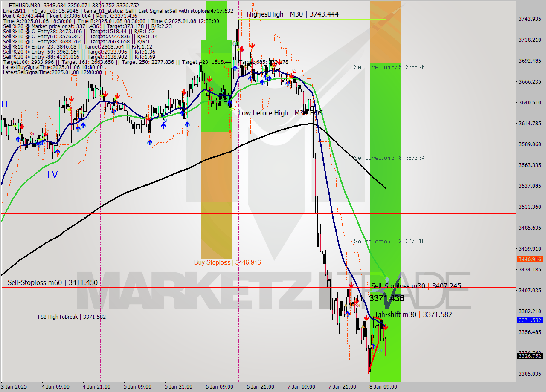546x392 pixels.
Task: Click the blue 3371.582 price tag on axis
Action: click(x=529, y=320)
